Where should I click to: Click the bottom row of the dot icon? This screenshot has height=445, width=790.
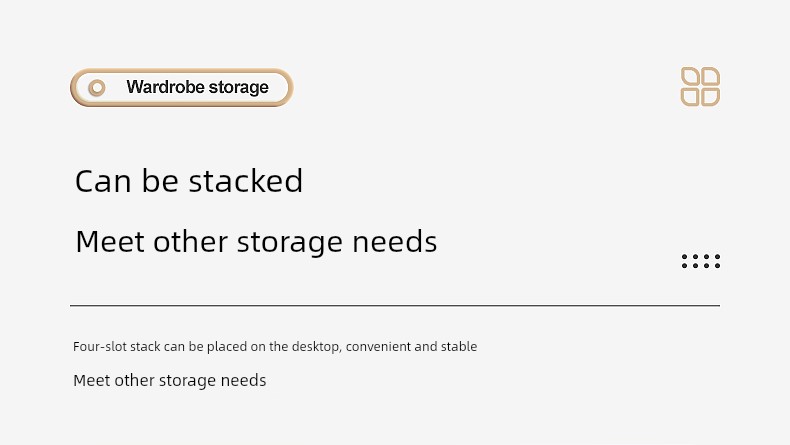pyautogui.click(x=701, y=266)
